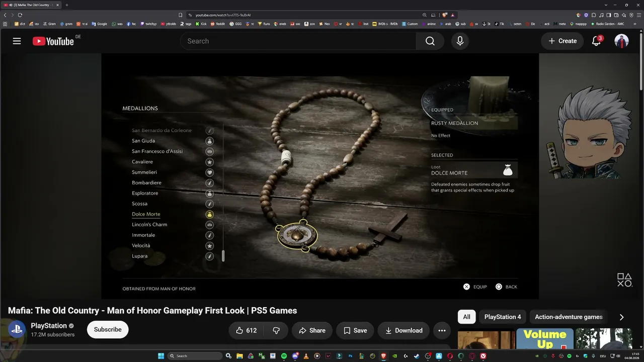Click the BACK prompt in the video

coord(506,287)
